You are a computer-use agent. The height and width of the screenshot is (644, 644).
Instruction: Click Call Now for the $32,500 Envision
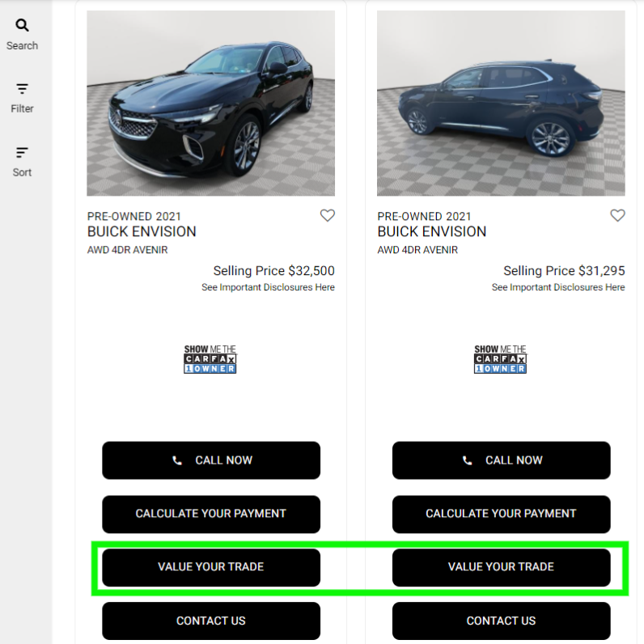(211, 460)
